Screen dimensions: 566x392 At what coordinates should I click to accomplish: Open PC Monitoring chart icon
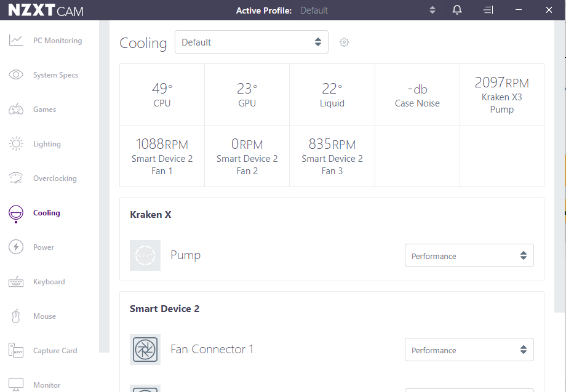[x=16, y=40]
